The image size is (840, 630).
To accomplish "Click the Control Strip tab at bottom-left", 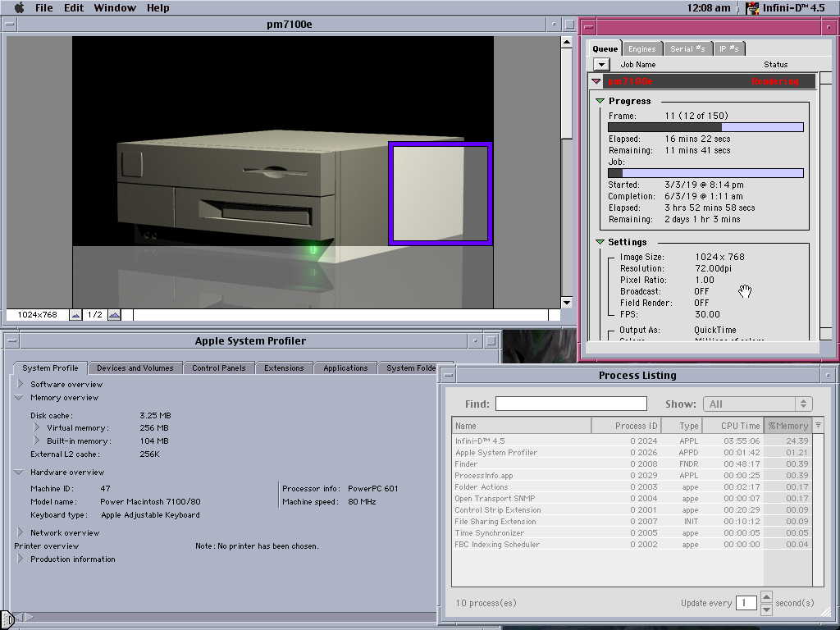I will pos(7,619).
